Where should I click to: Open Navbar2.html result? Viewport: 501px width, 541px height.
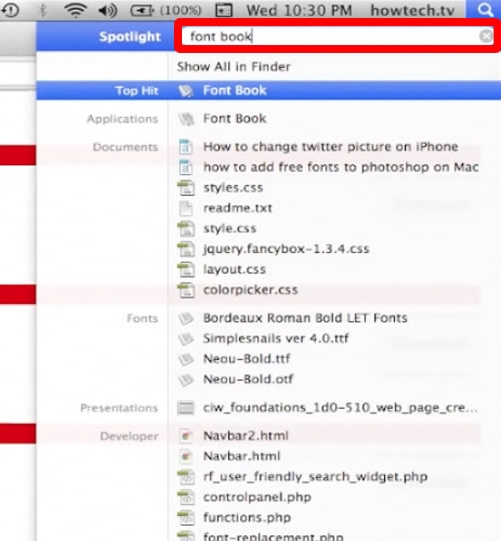pyautogui.click(x=246, y=435)
